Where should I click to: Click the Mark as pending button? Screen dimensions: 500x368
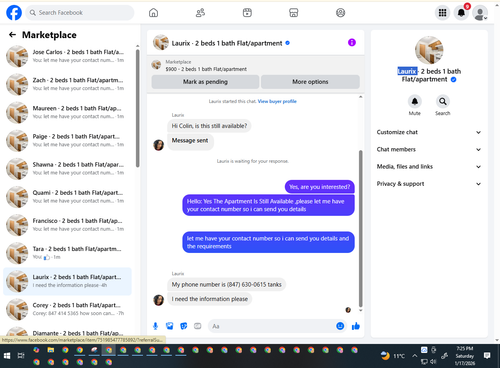tap(205, 82)
